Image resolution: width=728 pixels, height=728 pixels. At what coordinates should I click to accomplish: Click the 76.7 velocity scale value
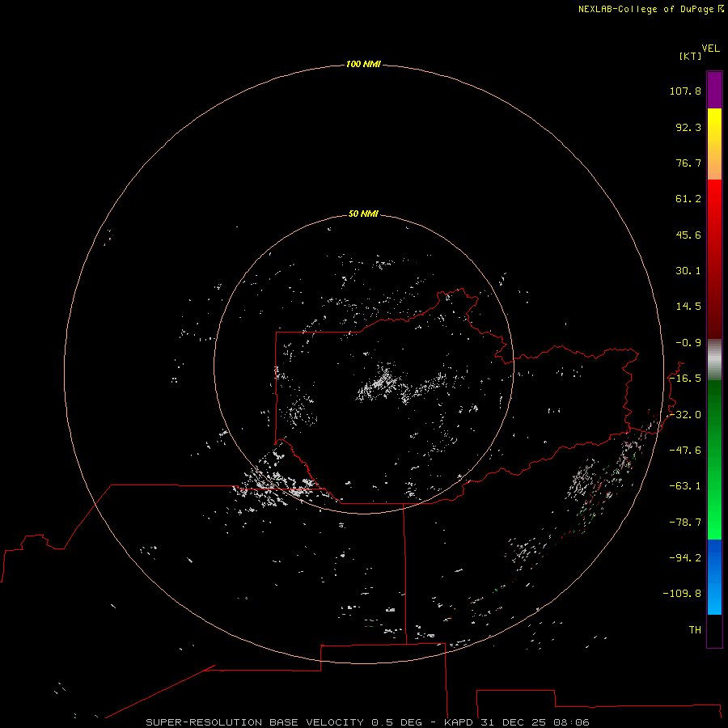click(688, 163)
